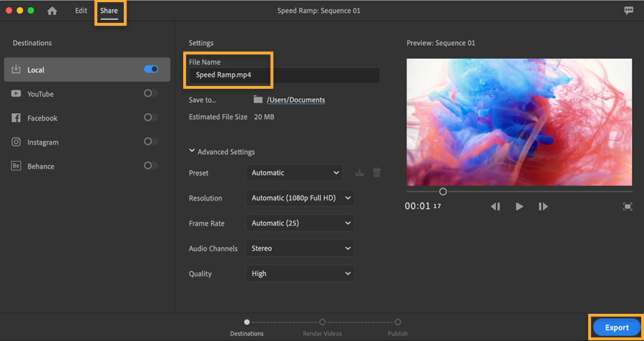Click the Save to folder icon

pos(258,100)
